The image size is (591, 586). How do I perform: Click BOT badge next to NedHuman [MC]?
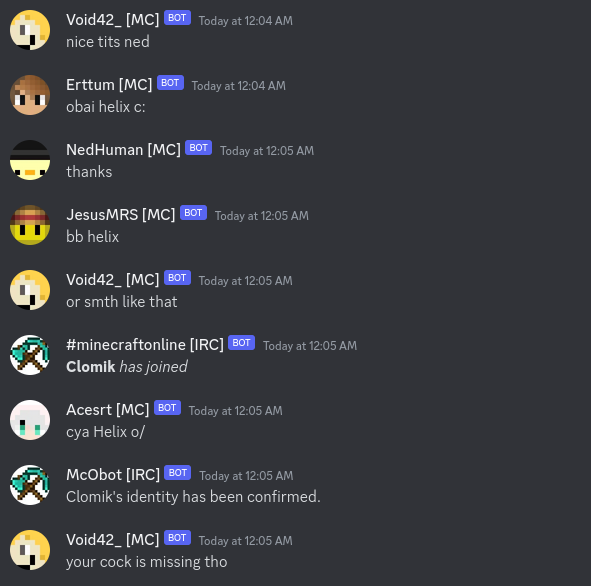pyautogui.click(x=199, y=148)
